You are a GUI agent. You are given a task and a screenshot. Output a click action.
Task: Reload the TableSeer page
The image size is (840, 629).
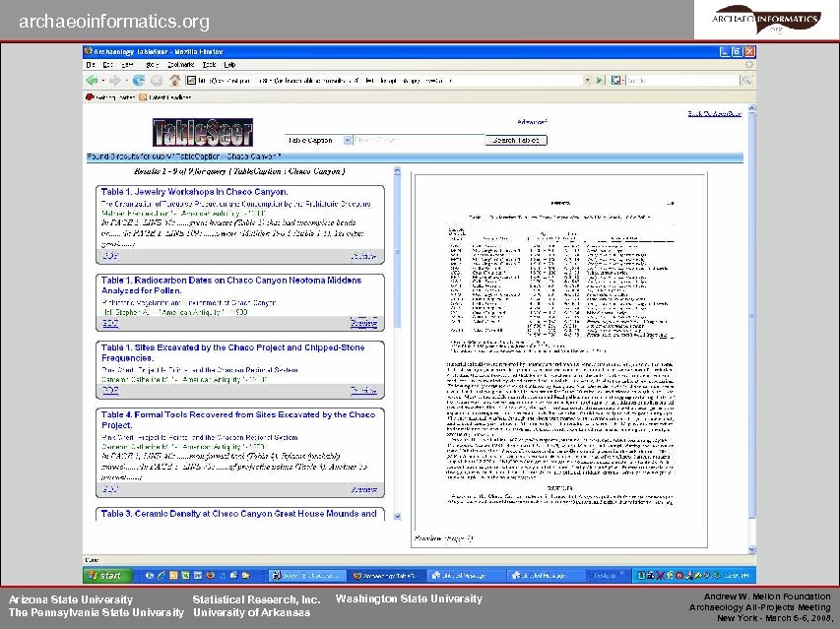click(140, 80)
